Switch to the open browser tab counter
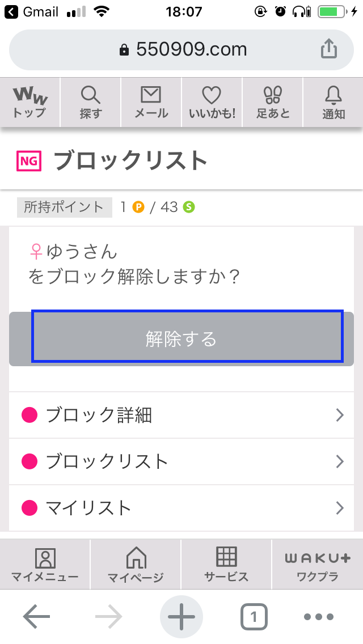363x644 pixels. click(254, 616)
